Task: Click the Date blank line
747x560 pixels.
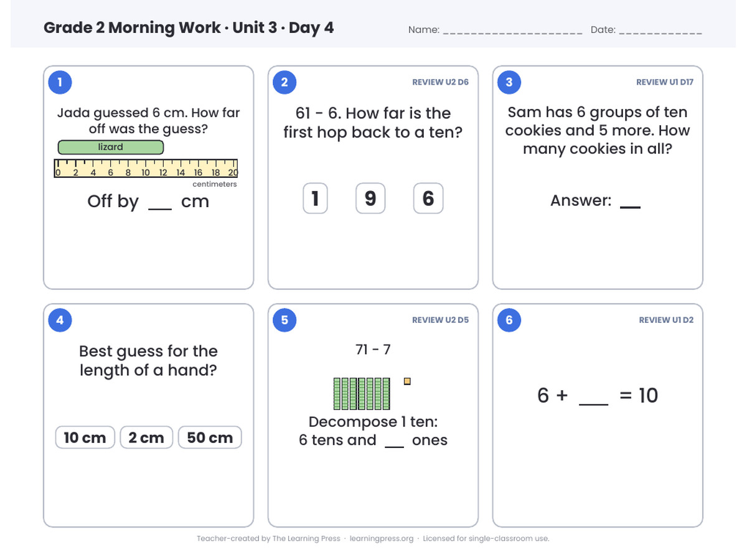Action: click(660, 32)
